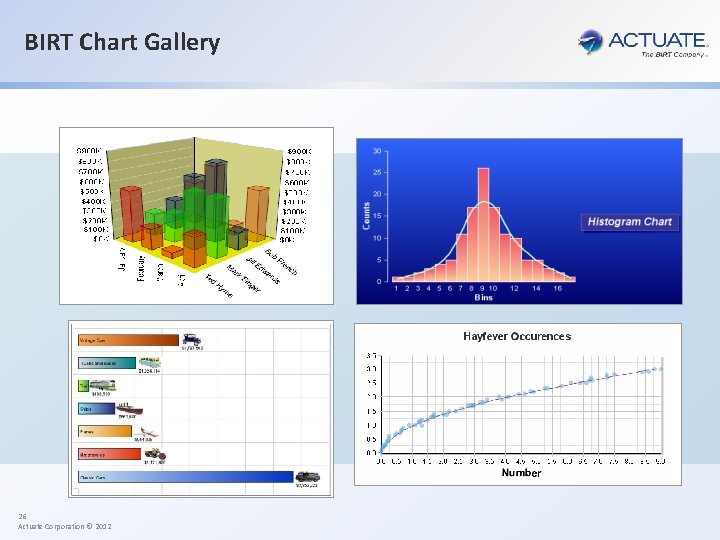Click the tallest histogram bar at bin 9
Screen dimensions: 720x540
click(x=484, y=225)
